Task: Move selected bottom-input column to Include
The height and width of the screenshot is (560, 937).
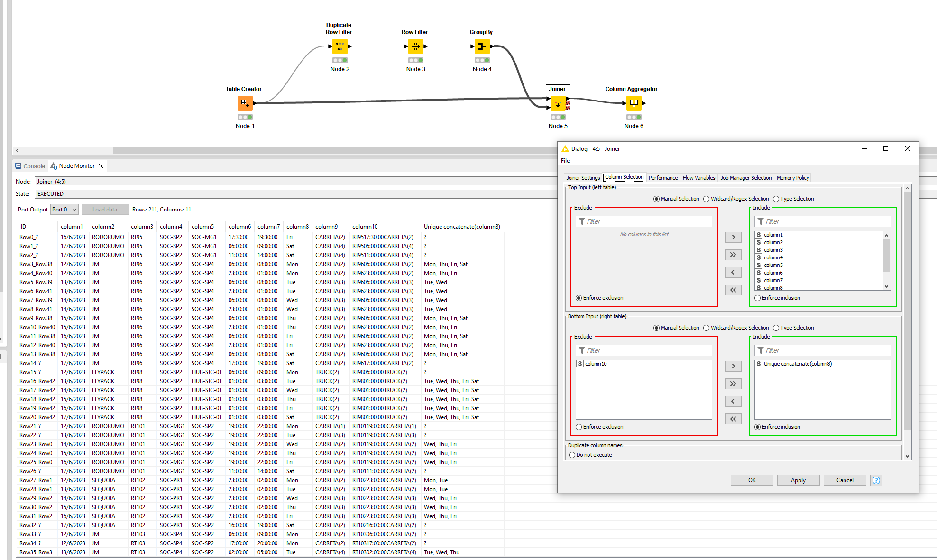Action: point(733,366)
